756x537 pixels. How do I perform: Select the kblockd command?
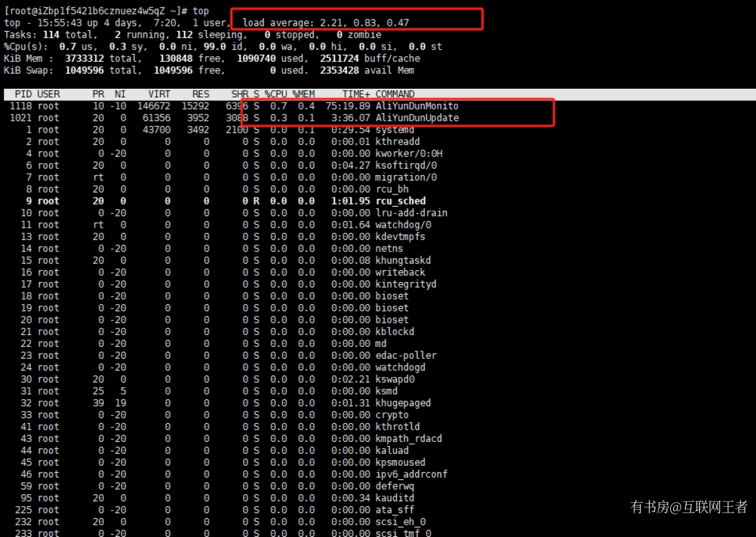point(395,332)
